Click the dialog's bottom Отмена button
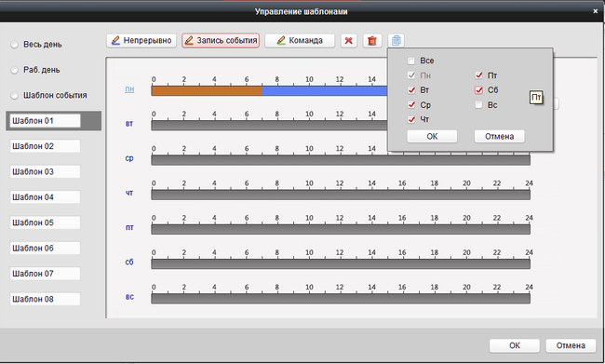The width and height of the screenshot is (605, 364). click(x=571, y=345)
